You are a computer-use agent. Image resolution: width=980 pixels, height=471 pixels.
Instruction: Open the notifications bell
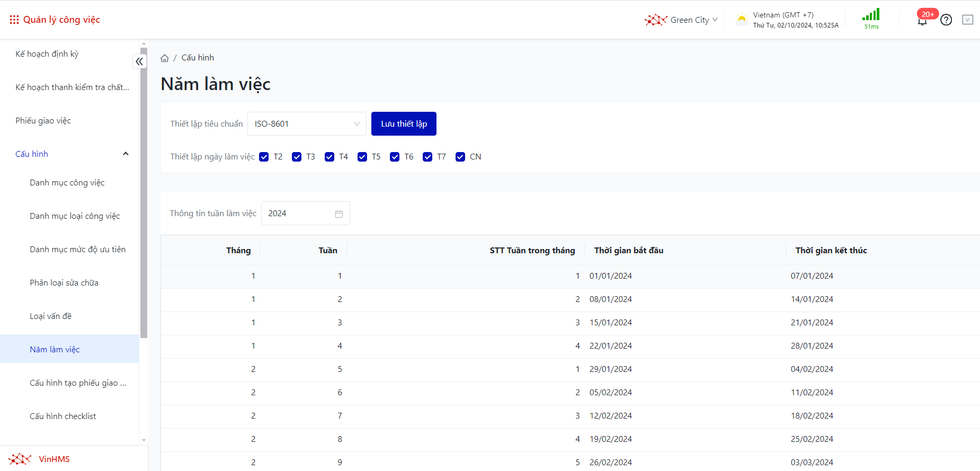[x=922, y=21]
